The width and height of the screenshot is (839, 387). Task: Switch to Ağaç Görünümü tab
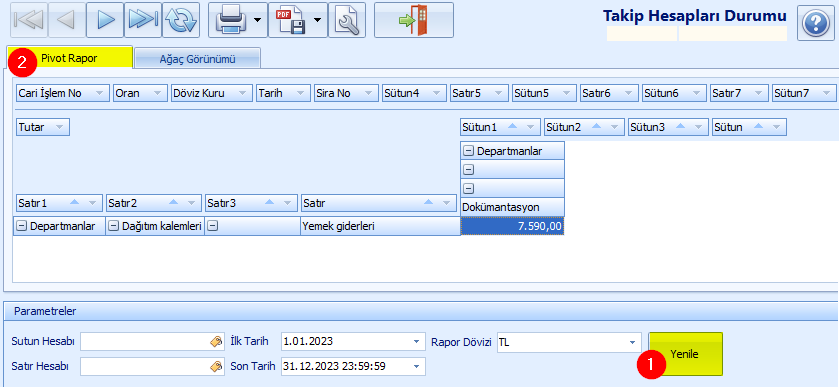(x=197, y=58)
